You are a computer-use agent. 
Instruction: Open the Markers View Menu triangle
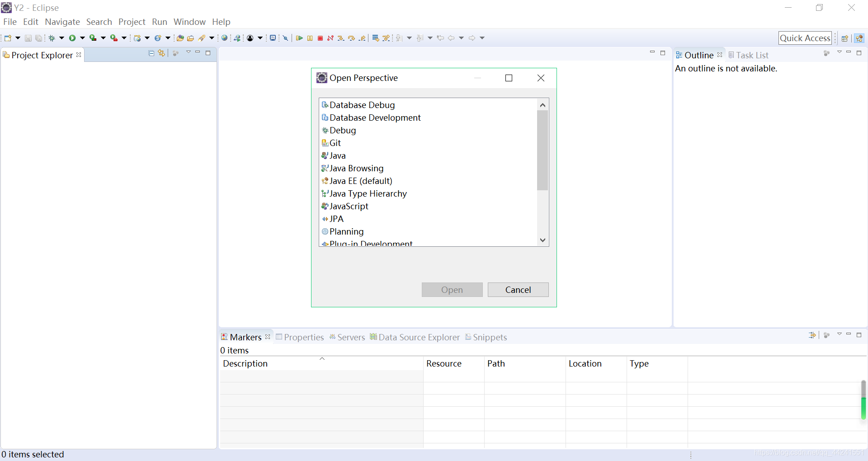839,334
